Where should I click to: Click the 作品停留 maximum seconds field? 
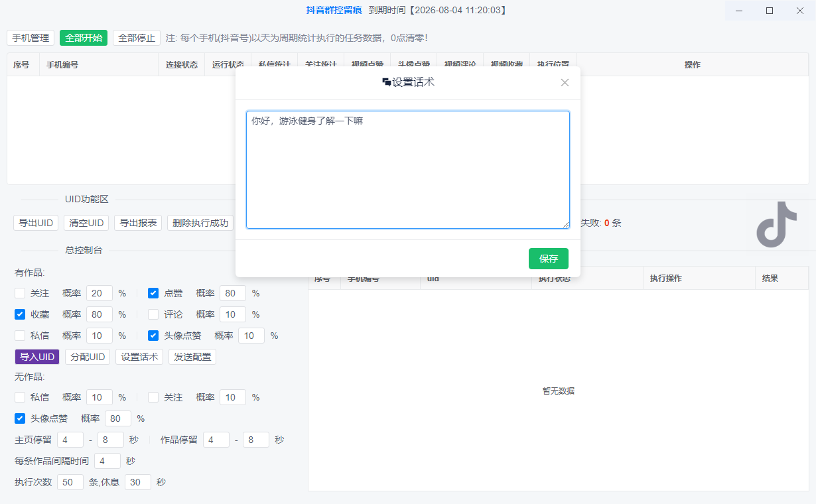point(256,440)
